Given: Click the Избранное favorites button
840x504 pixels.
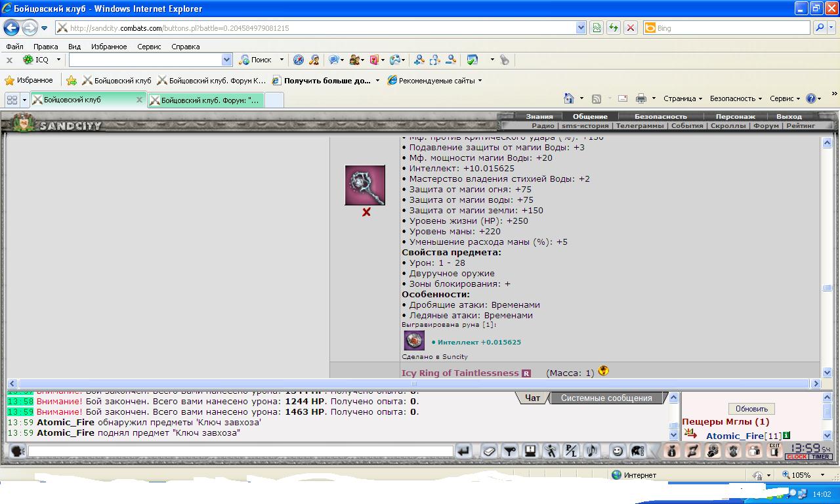Looking at the screenshot, I should 29,80.
